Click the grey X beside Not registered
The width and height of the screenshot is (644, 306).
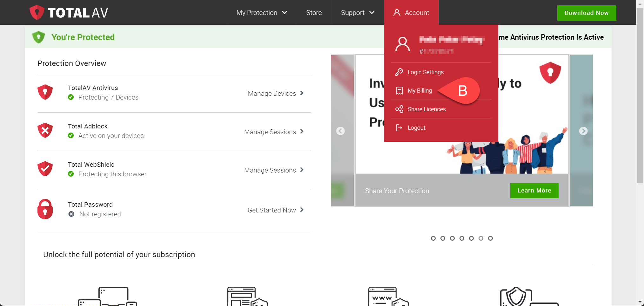[71, 214]
